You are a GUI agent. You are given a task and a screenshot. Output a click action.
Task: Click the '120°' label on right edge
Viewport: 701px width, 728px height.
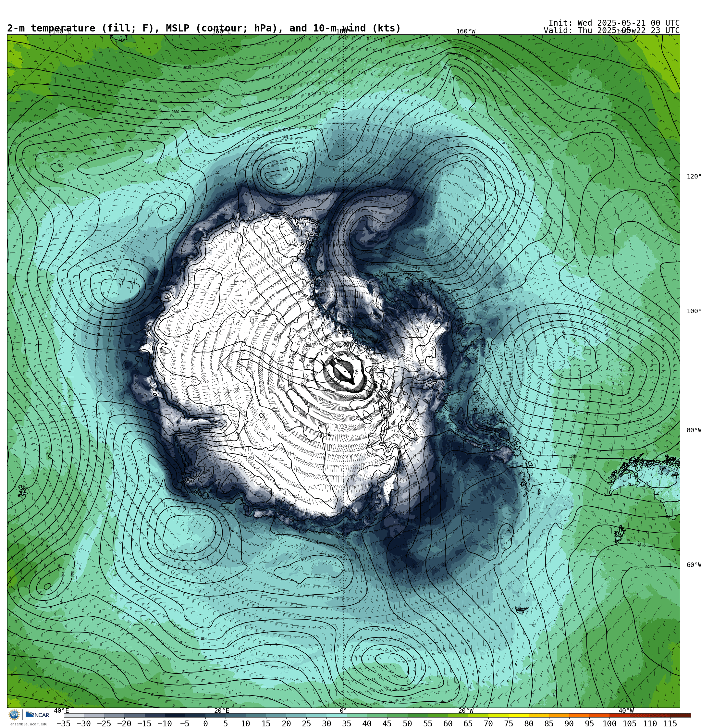[x=694, y=177]
